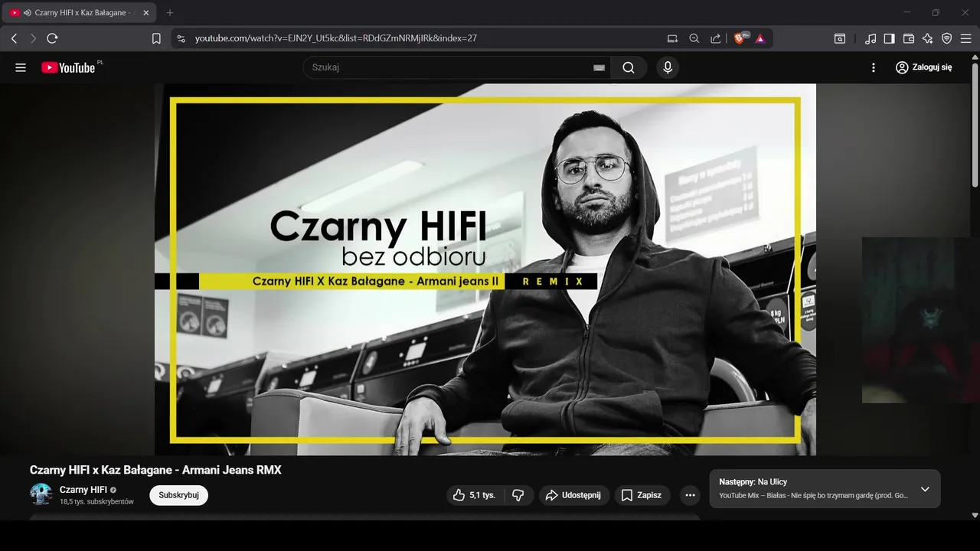Click the floating mini preview thumbnail on the right
Viewport: 980px width, 551px height.
(x=921, y=320)
